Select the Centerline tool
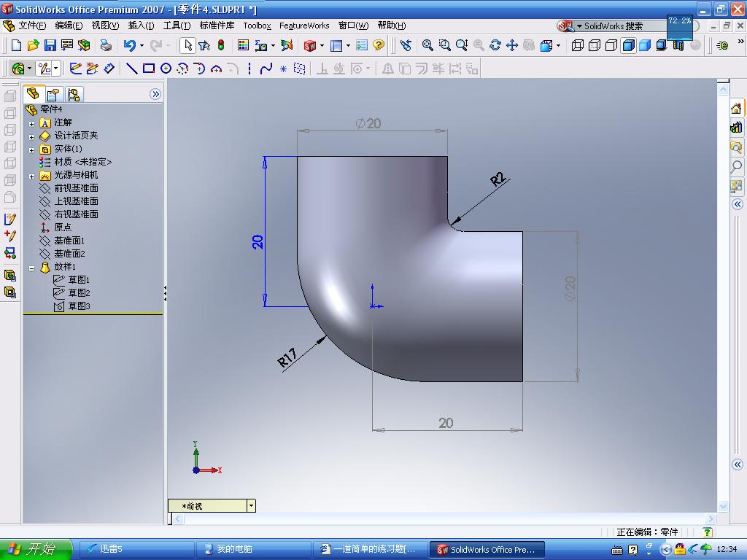This screenshot has height=560, width=747. coord(249,69)
